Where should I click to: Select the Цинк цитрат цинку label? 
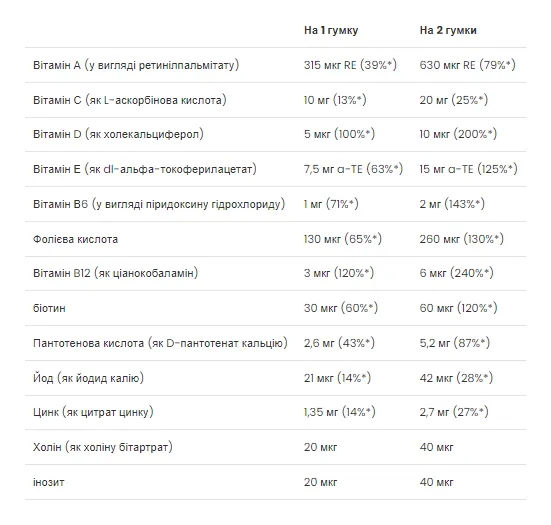(93, 412)
